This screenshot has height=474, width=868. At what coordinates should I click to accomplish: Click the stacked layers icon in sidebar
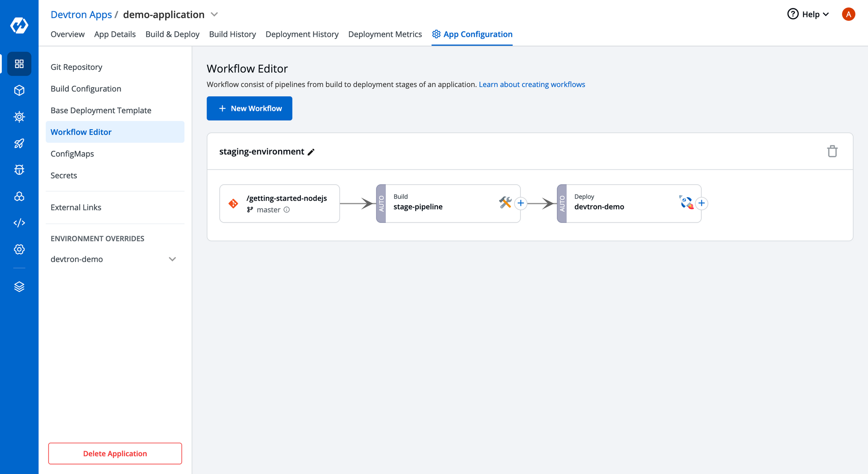click(19, 287)
